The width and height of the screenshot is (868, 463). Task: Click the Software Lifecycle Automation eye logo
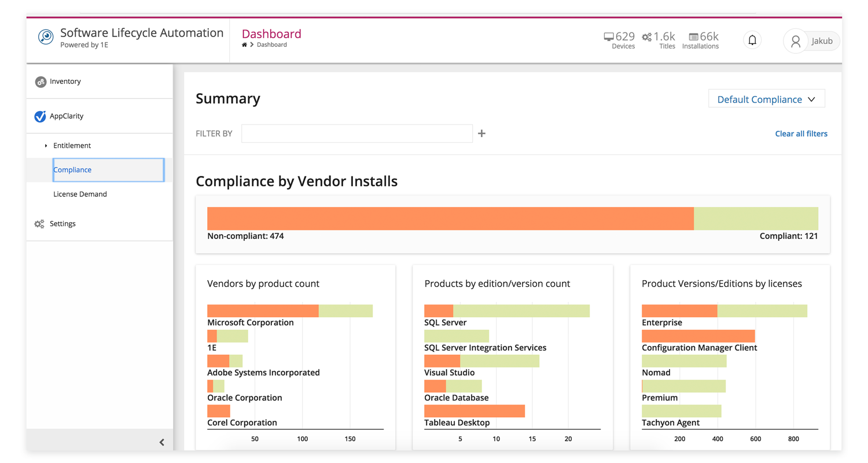point(46,37)
